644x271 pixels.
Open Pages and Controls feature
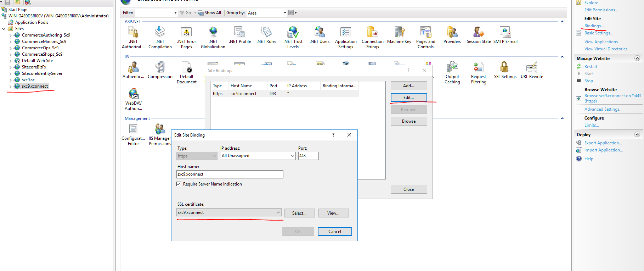(x=425, y=37)
